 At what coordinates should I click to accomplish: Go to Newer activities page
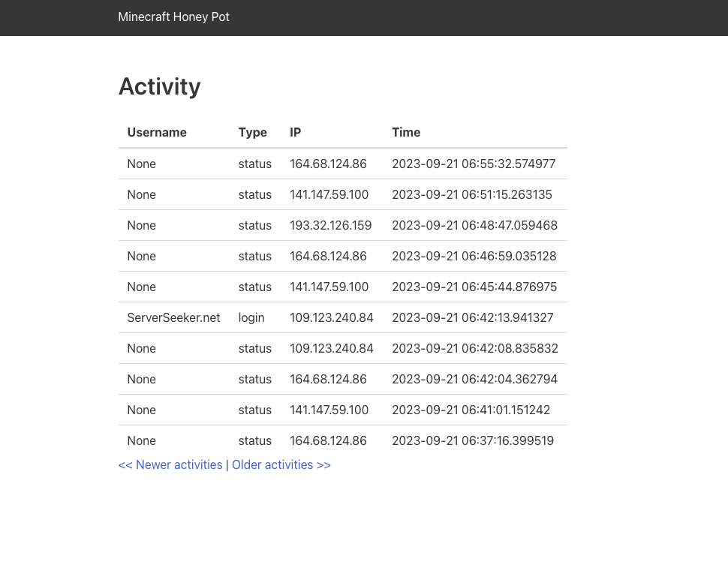170,464
